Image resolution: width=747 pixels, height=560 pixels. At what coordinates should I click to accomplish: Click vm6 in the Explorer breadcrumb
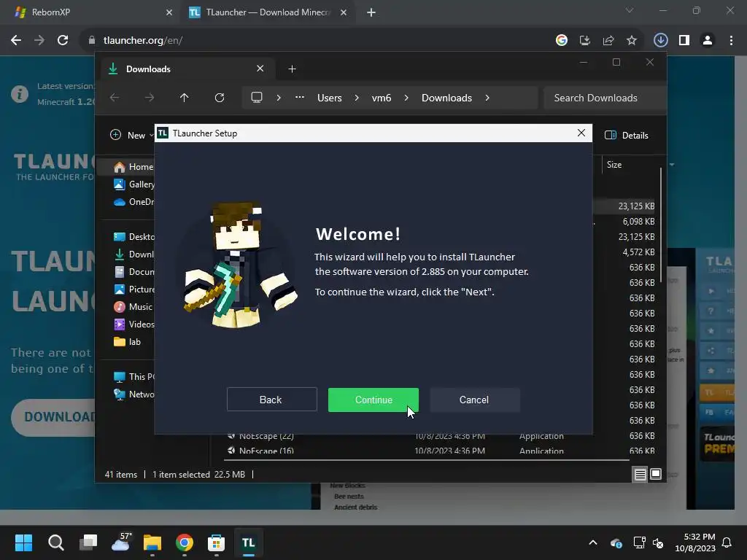[382, 98]
